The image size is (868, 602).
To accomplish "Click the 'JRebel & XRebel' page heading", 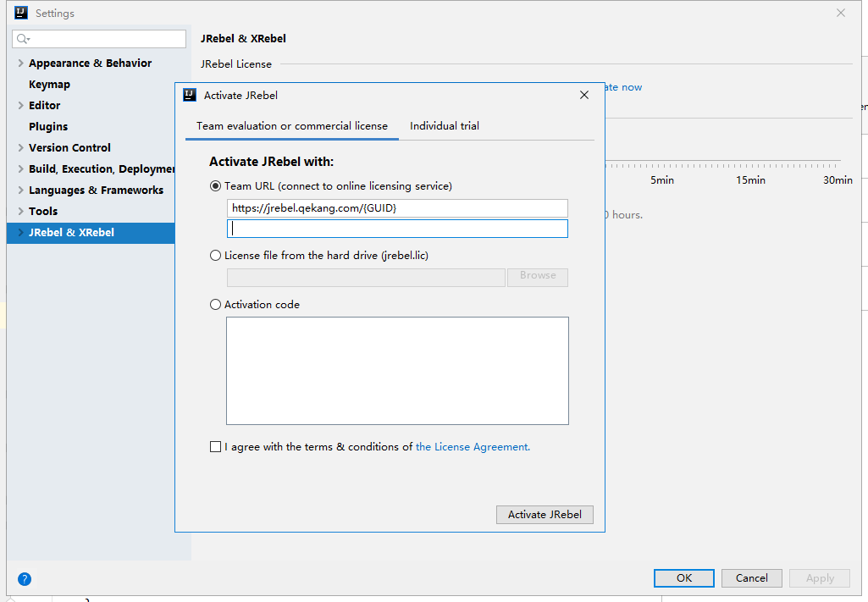I will pyautogui.click(x=243, y=39).
